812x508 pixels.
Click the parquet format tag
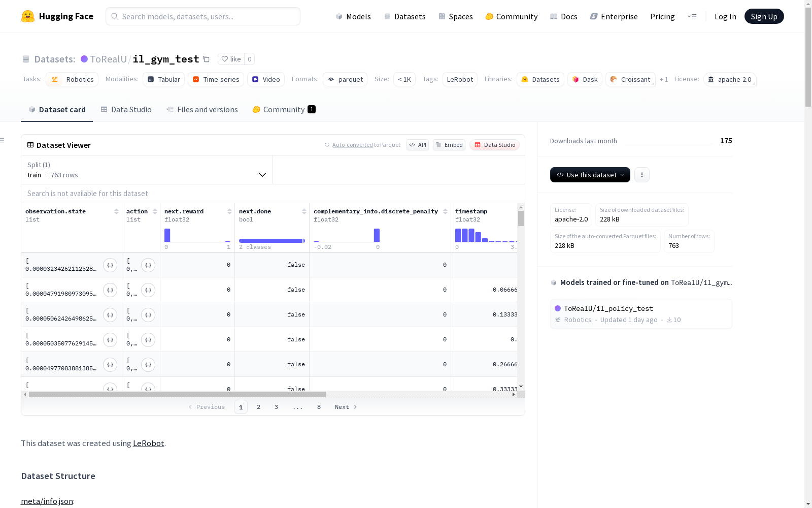[x=345, y=79]
